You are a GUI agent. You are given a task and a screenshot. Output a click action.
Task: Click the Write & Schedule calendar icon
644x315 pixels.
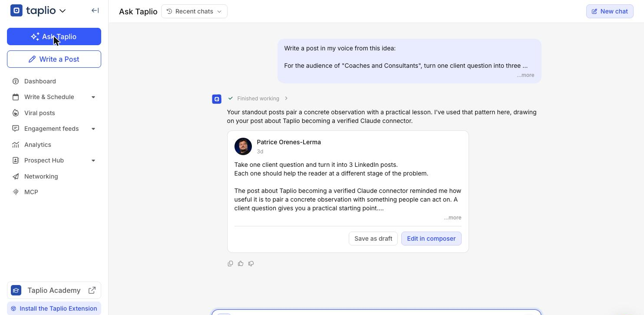(x=16, y=97)
